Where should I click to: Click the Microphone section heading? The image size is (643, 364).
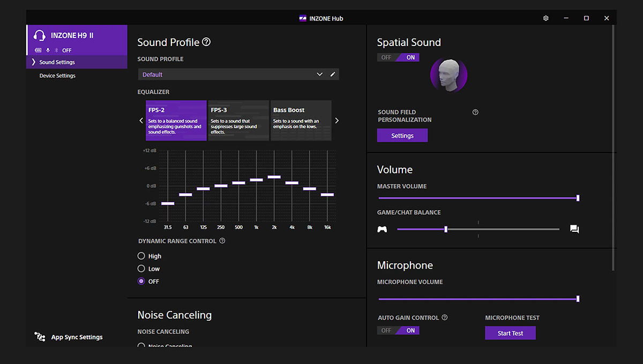click(405, 266)
